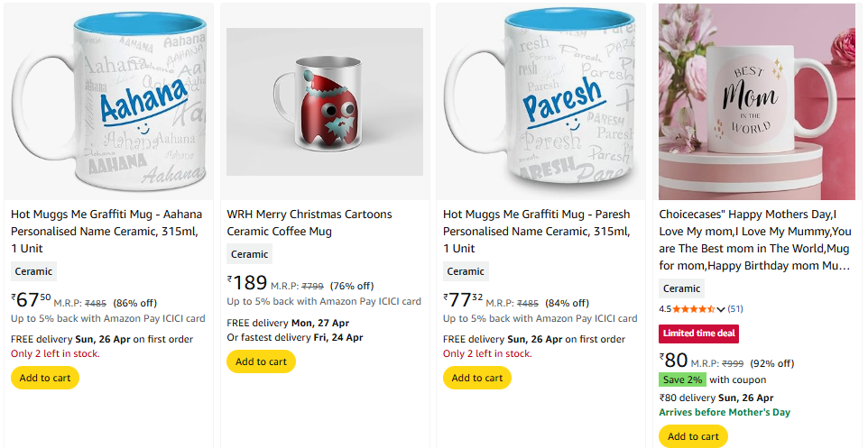
Task: Click the ₹67.50 price of Aahana mug
Action: 31,300
